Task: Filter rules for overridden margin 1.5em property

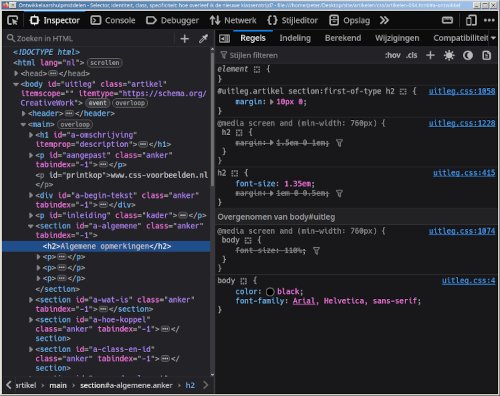Action: (339, 143)
